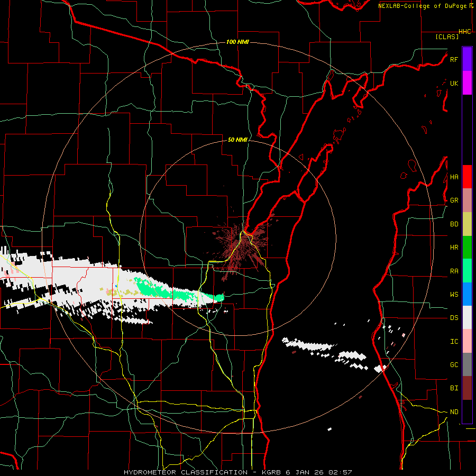The height and width of the screenshot is (476, 476).
Task: Click the UK legend label
Action: click(454, 83)
